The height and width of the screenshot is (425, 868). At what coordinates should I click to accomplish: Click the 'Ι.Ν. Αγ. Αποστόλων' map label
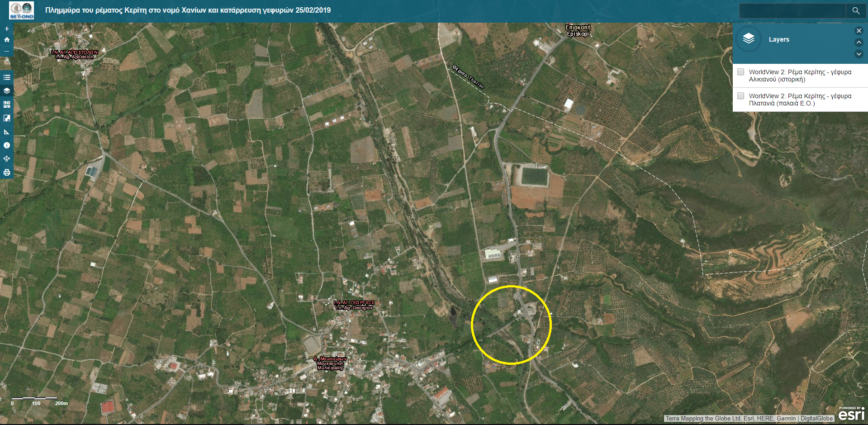pyautogui.click(x=75, y=55)
